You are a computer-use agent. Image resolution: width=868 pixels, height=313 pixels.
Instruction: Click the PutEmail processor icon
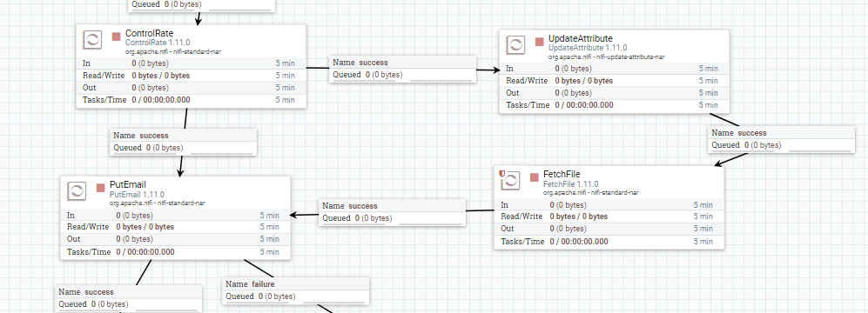click(x=77, y=191)
